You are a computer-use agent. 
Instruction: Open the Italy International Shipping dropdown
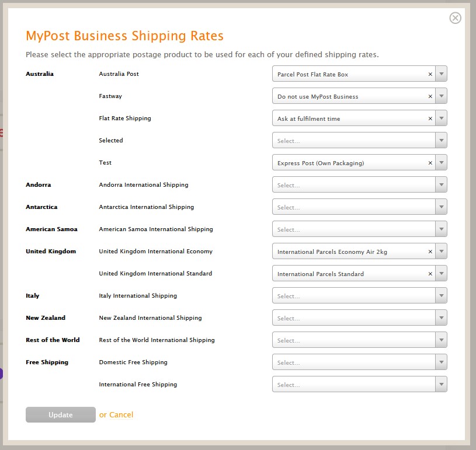359,295
